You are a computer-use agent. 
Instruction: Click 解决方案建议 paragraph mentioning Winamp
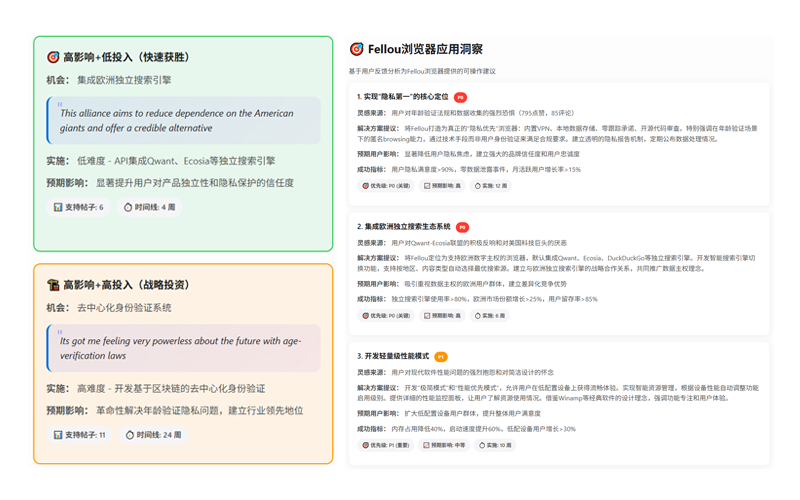pyautogui.click(x=558, y=393)
